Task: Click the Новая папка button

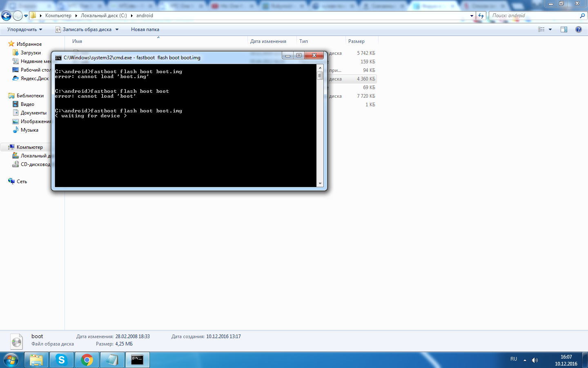Action: pos(145,29)
